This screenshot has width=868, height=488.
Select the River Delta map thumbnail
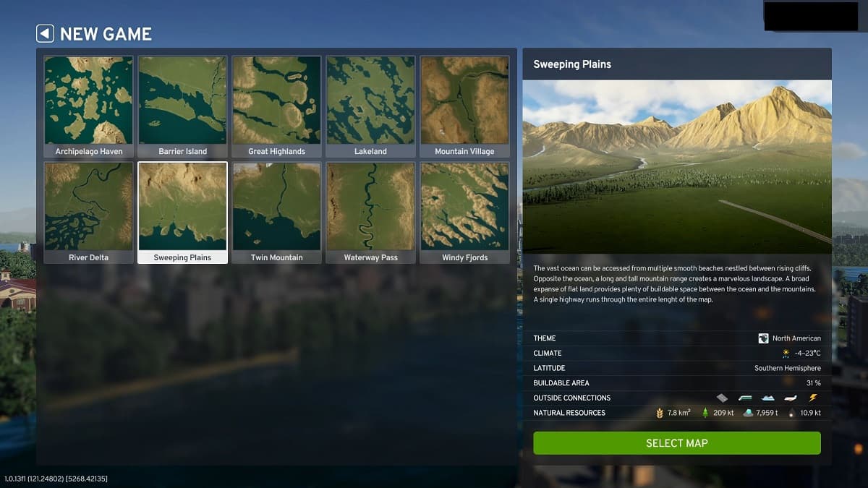pyautogui.click(x=88, y=207)
